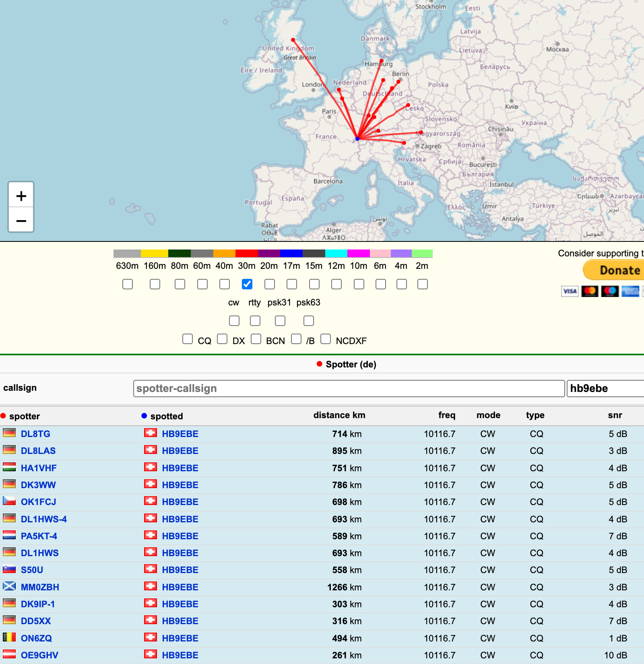
Task: Click the hb9ebe spotted callsign field
Action: (x=605, y=388)
